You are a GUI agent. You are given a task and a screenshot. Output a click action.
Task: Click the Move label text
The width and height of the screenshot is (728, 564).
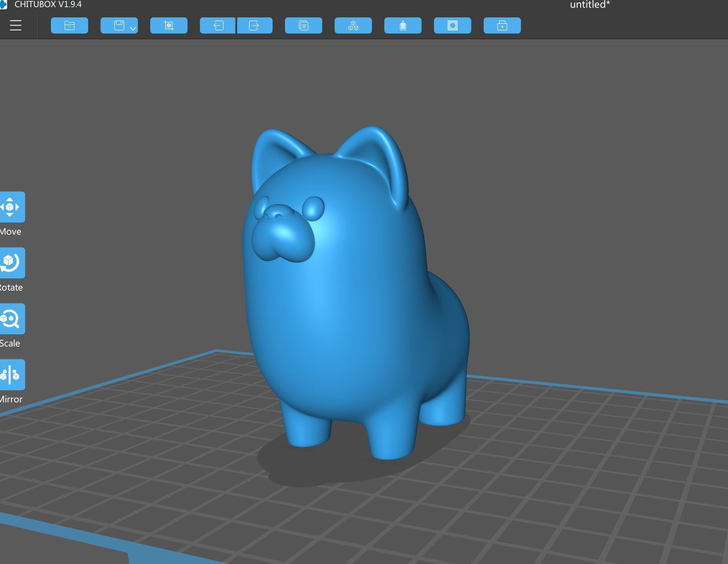point(11,231)
